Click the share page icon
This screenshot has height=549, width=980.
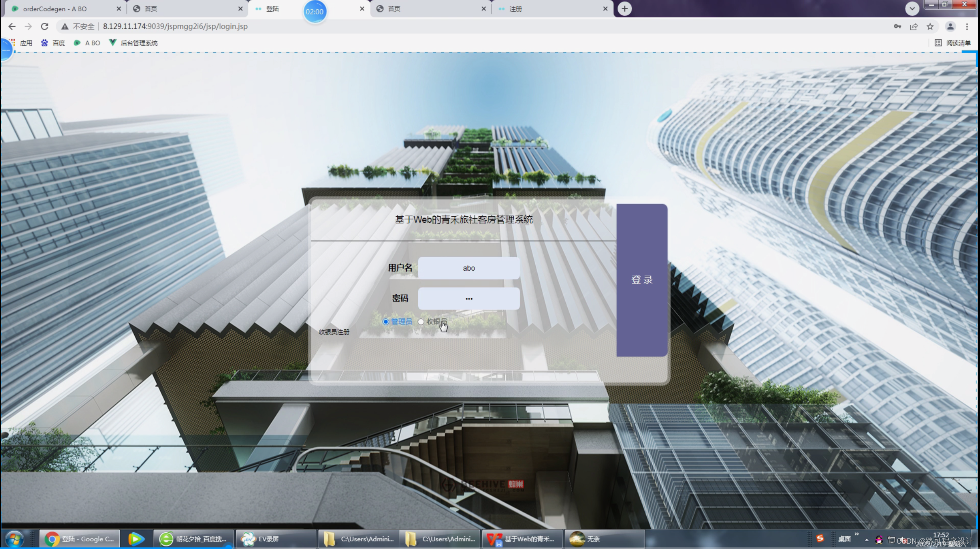pyautogui.click(x=913, y=26)
